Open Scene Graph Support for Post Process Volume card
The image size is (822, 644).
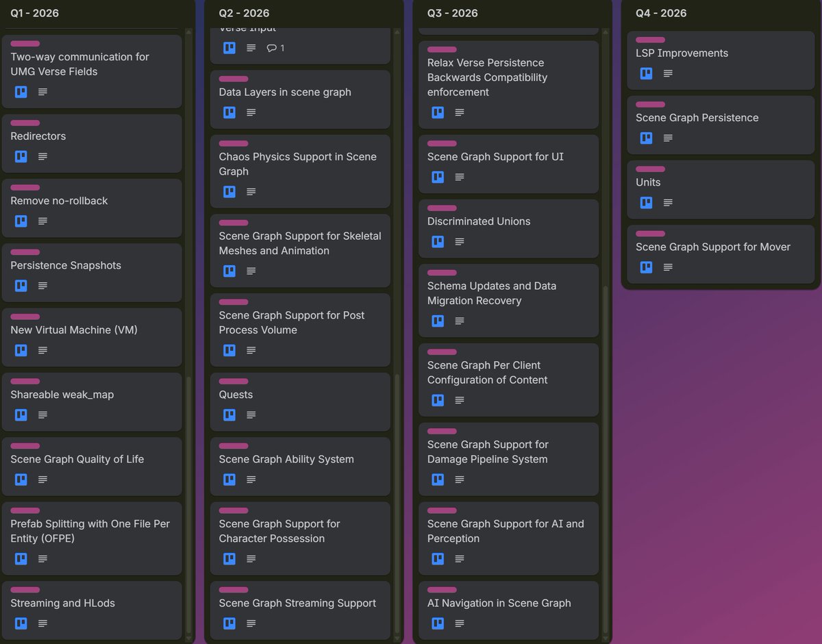tap(300, 330)
